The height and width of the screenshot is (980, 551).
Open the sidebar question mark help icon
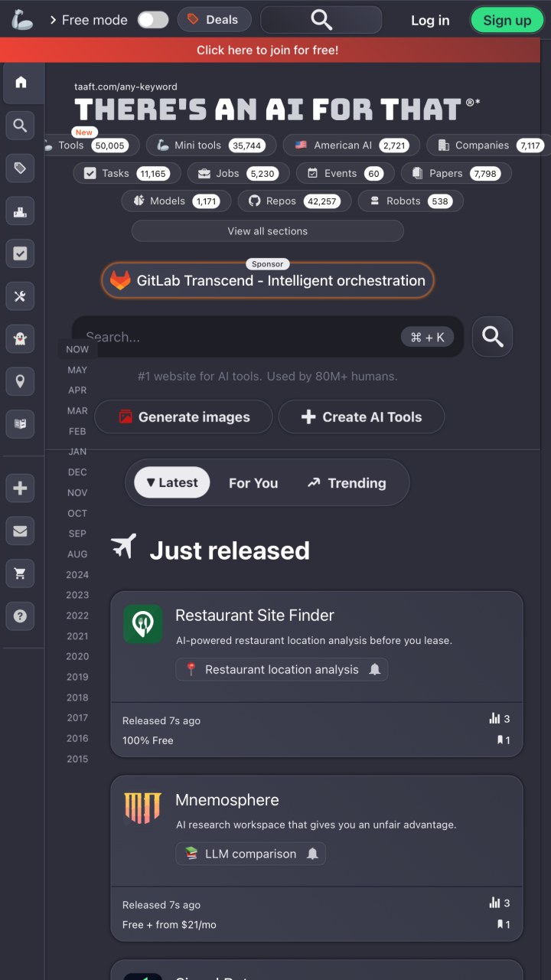tap(21, 616)
